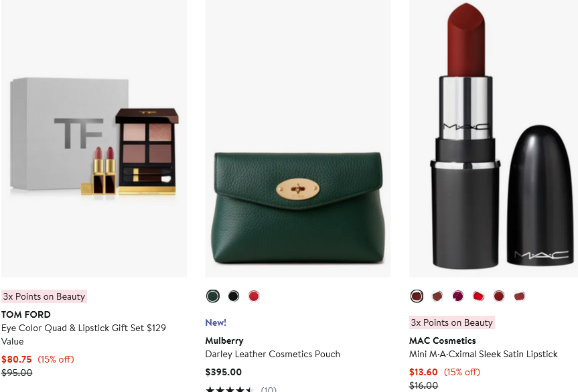Select the last brick red MAC lipstick shade
The height and width of the screenshot is (392, 578).
[x=520, y=296]
